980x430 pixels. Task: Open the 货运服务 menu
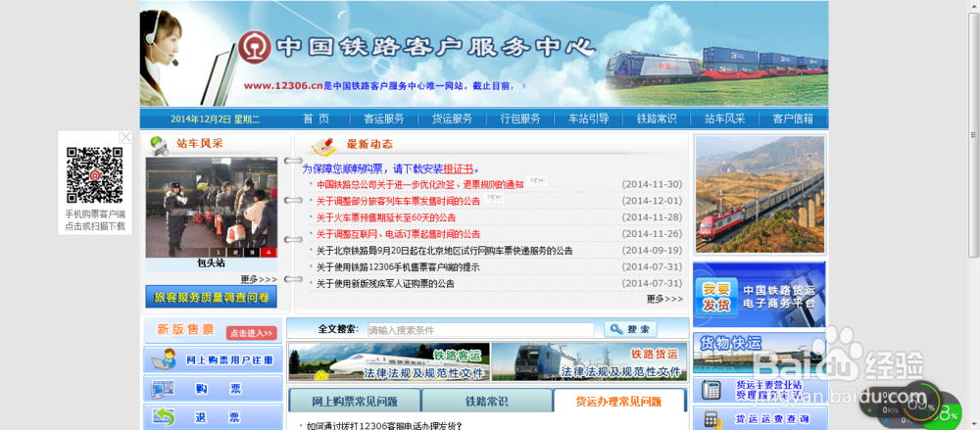[x=452, y=119]
